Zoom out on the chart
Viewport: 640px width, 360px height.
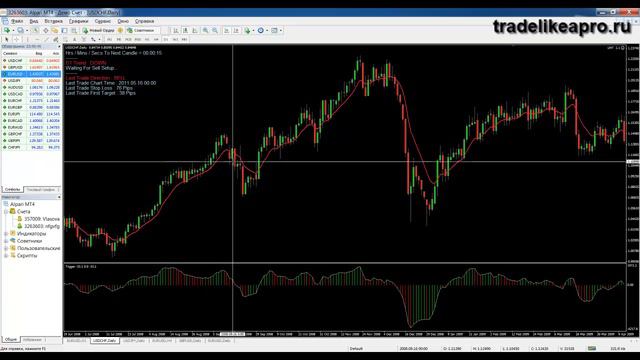[215, 30]
